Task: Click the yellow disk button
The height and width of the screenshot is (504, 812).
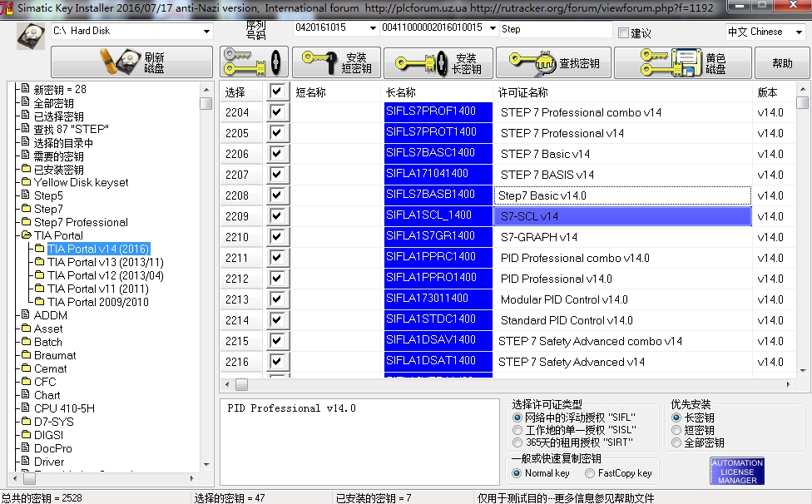Action: tap(682, 63)
